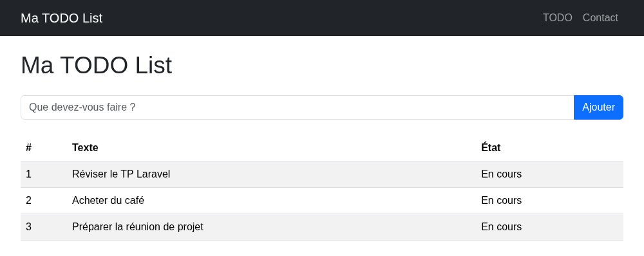Select the 'Préparer la réunion de projet' task
644x256 pixels.
[138, 226]
